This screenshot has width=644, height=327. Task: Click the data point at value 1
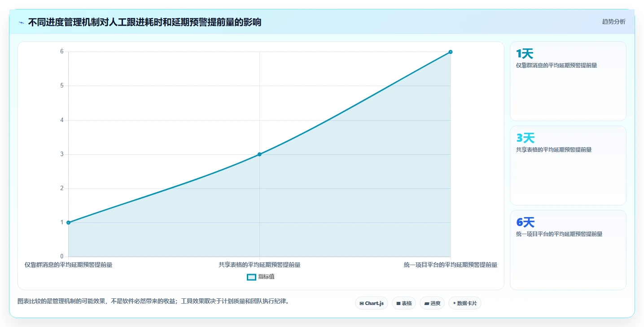tap(68, 222)
